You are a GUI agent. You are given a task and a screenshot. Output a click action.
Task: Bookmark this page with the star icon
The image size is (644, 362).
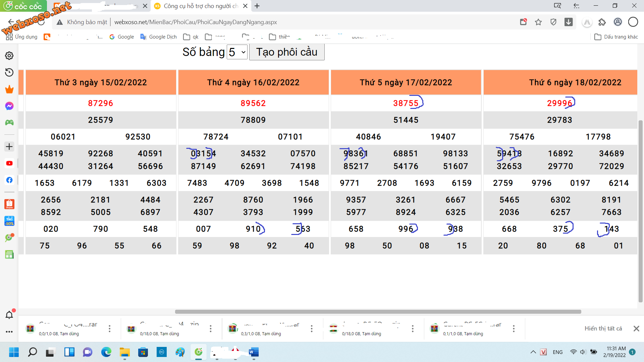(x=538, y=22)
